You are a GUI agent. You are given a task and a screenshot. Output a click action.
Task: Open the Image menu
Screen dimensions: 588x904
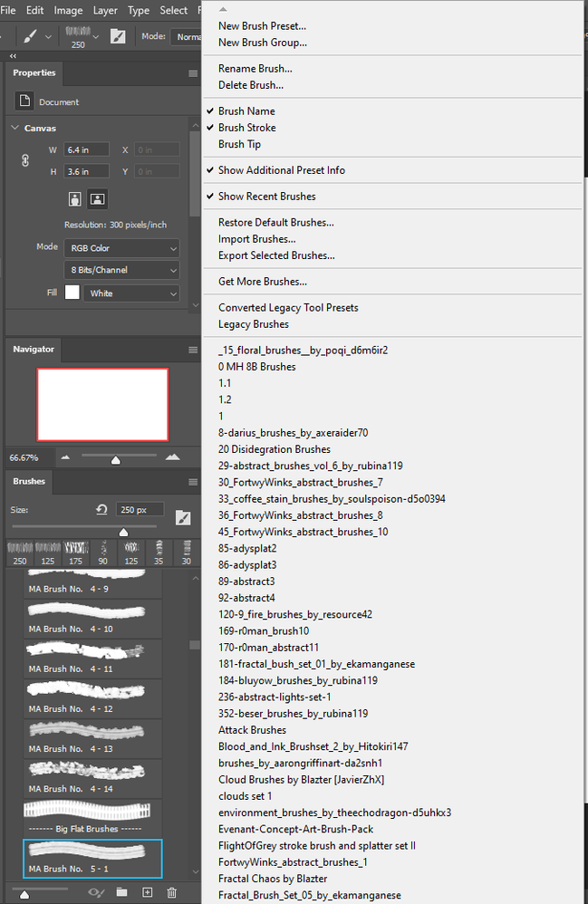pyautogui.click(x=68, y=10)
